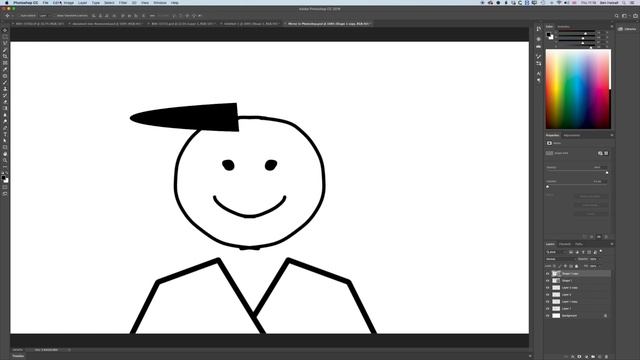Screen dimensions: 640x360
Task: Select the Rectangular Marquee tool
Action: [5, 37]
